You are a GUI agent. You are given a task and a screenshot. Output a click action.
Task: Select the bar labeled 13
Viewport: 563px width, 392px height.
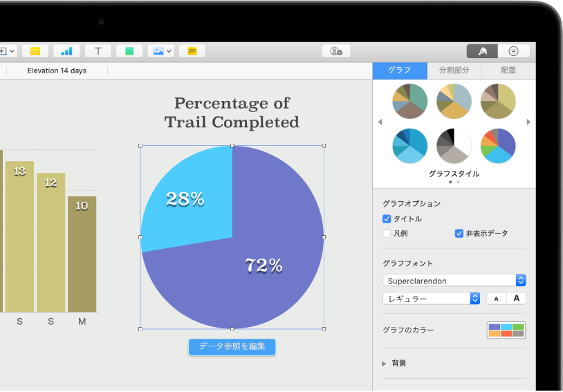click(19, 236)
